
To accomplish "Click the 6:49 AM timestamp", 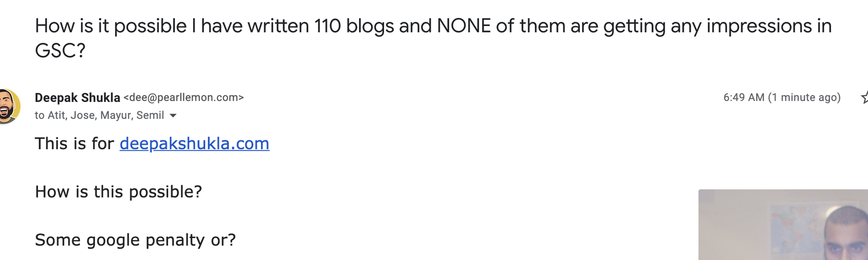I will pyautogui.click(x=744, y=98).
